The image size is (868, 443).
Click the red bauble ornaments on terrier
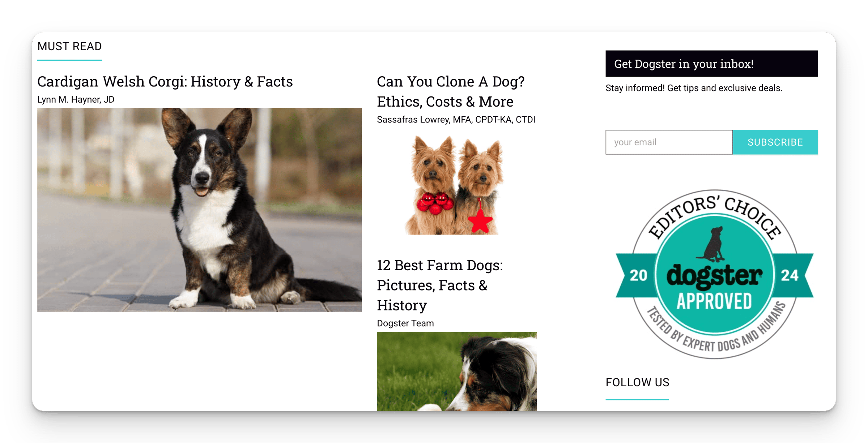click(435, 203)
